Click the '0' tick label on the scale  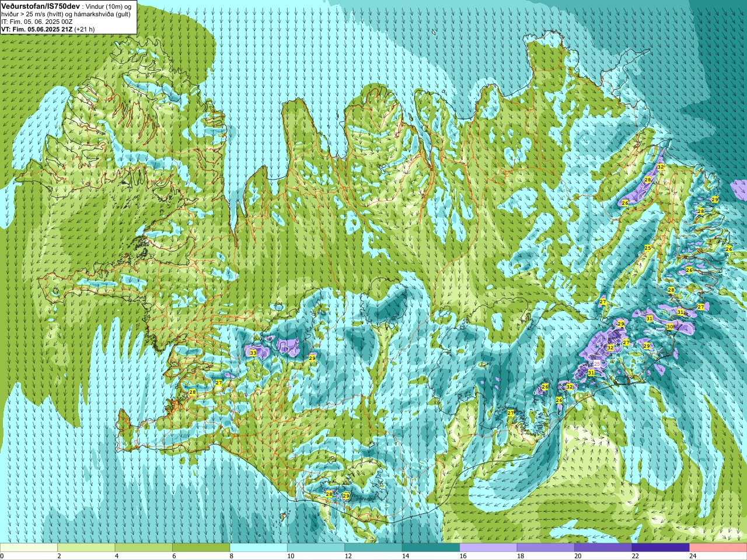coord(2,556)
